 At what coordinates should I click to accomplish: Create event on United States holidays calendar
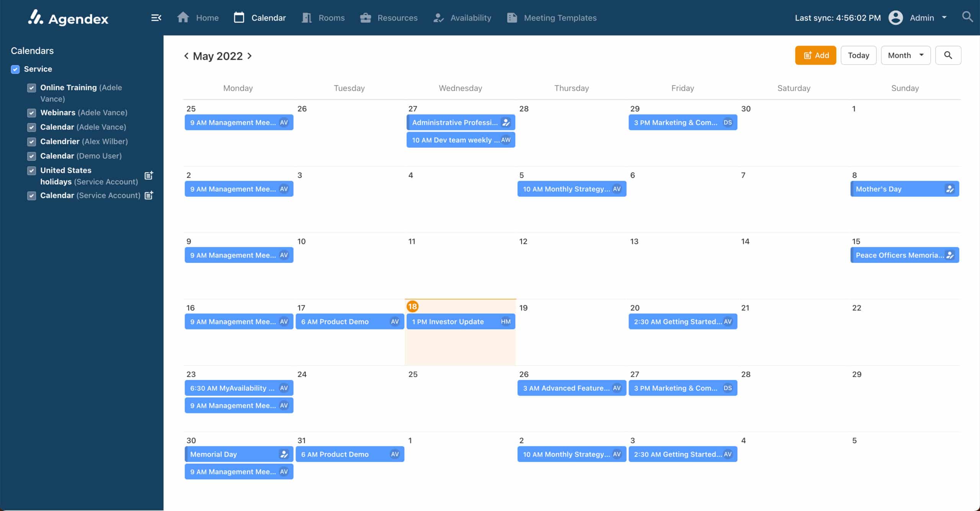(149, 176)
